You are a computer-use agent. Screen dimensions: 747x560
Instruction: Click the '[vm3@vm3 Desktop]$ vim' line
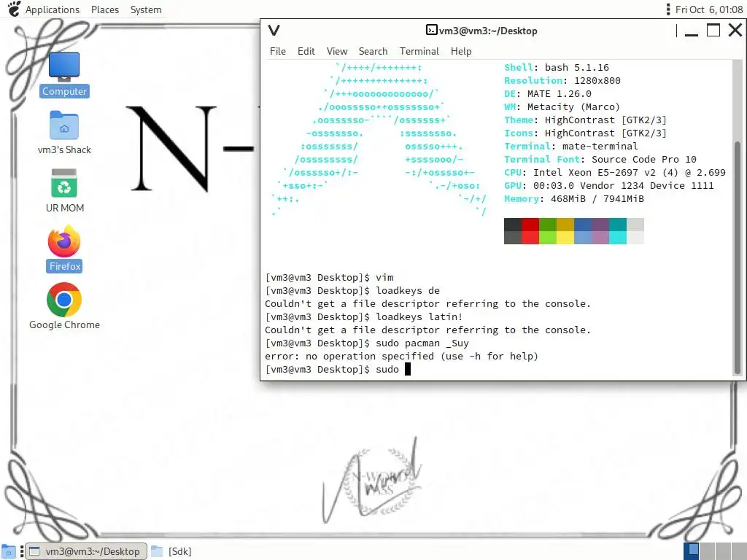tap(329, 277)
